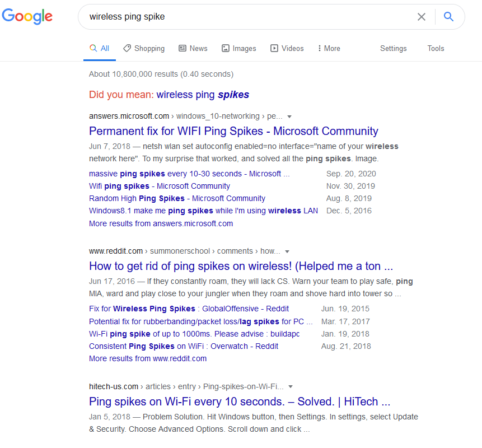482x448 pixels.
Task: Expand the hitech-us.com result dropdown arrow
Action: click(x=291, y=387)
